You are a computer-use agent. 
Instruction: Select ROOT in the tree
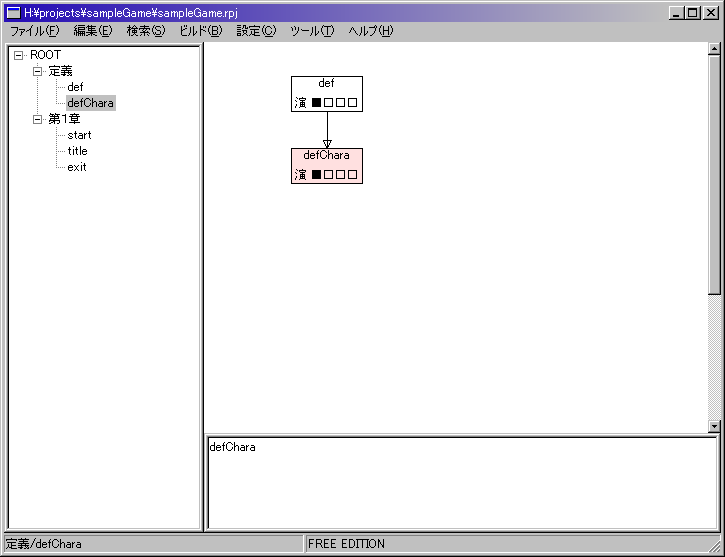[45, 55]
